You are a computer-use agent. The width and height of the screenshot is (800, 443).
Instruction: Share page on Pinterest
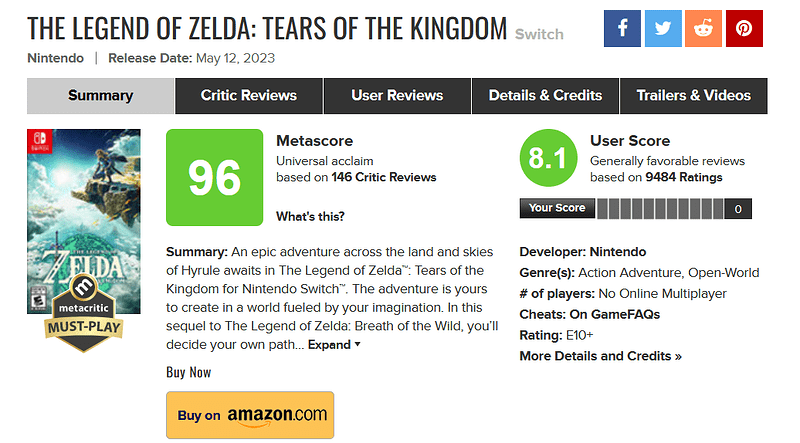point(744,28)
